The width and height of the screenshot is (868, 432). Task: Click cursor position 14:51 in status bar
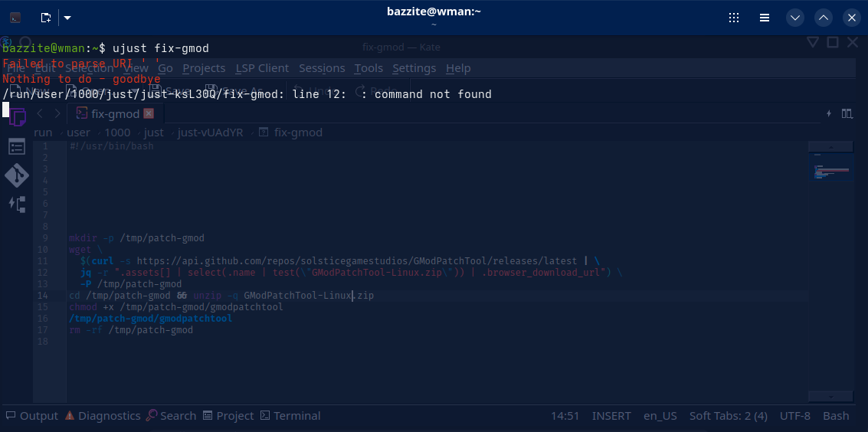point(565,416)
